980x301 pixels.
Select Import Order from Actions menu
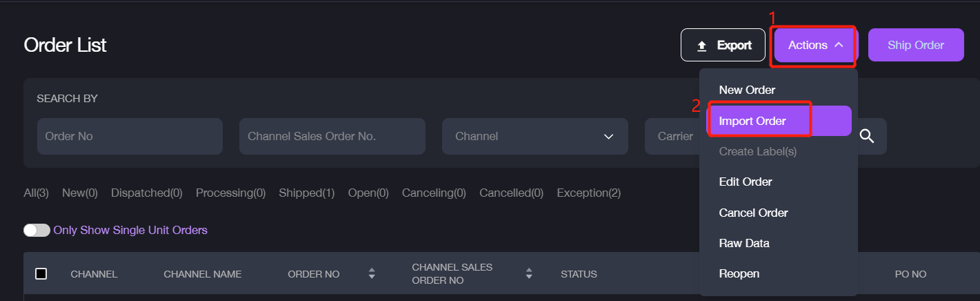[752, 121]
